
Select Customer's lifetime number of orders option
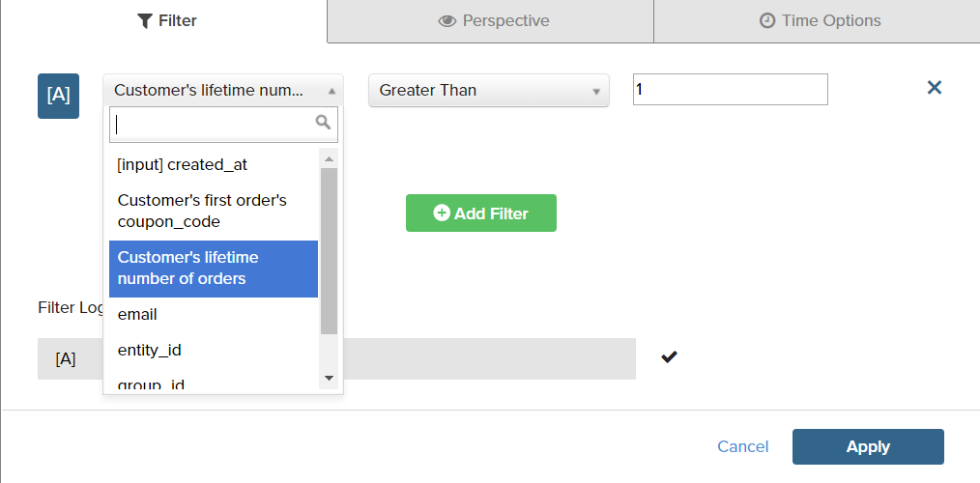point(213,268)
